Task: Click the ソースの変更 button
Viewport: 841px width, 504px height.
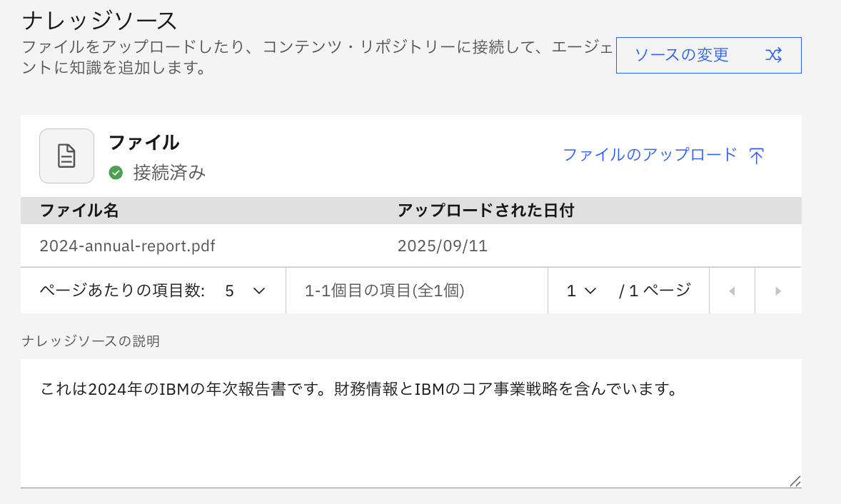Action: click(x=707, y=55)
